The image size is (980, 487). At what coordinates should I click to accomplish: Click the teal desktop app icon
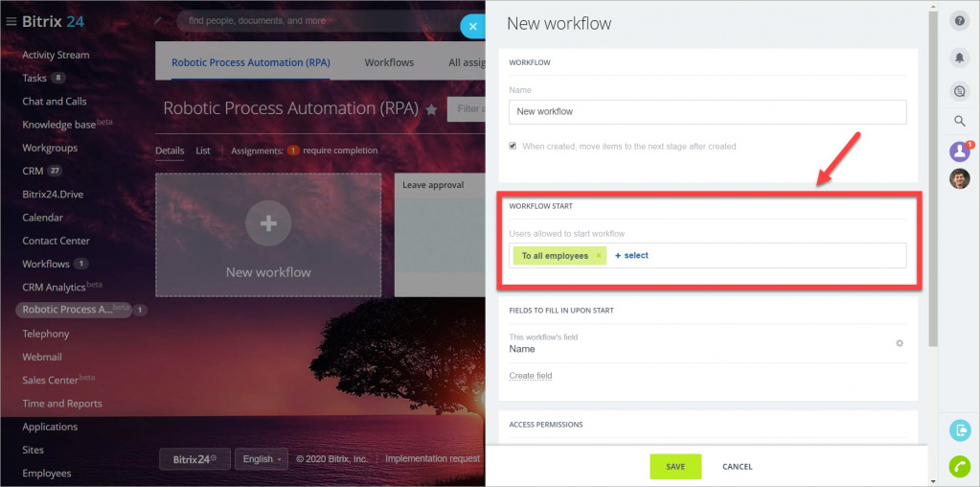960,430
